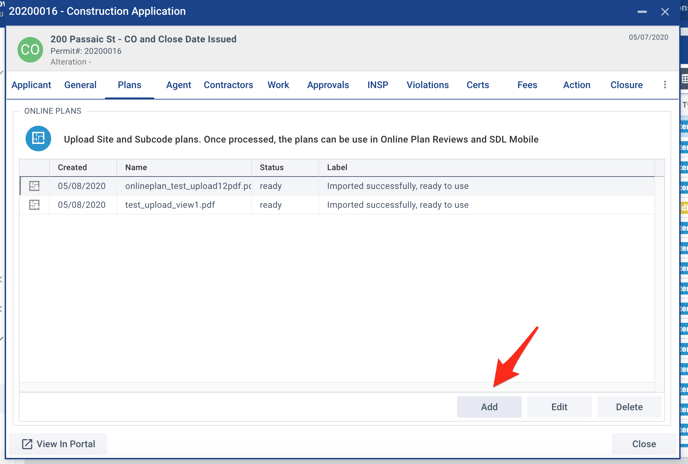
Task: Click the Add button
Action: [489, 407]
